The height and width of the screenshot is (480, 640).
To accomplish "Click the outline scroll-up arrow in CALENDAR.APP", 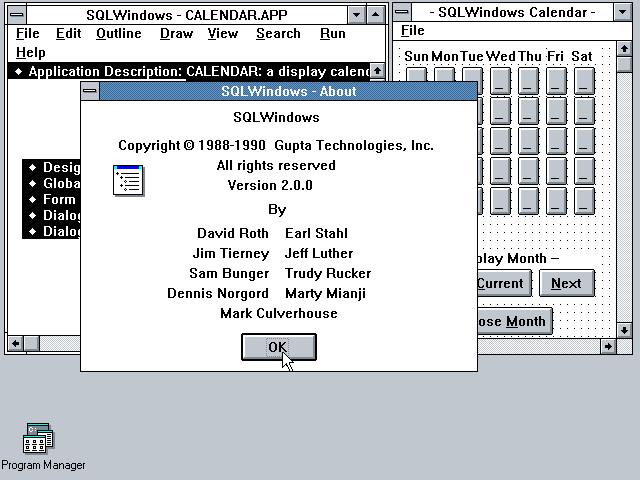I will [378, 71].
